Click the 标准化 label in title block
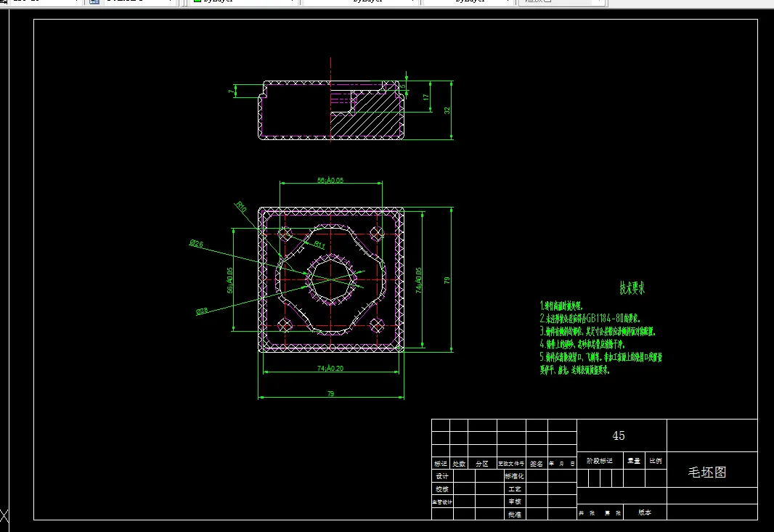 (x=514, y=476)
